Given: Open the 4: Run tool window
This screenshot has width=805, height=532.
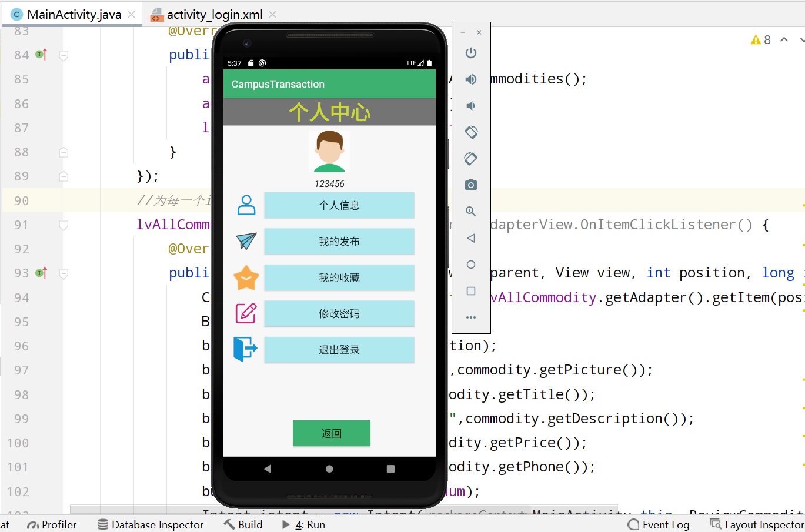Looking at the screenshot, I should click(303, 524).
